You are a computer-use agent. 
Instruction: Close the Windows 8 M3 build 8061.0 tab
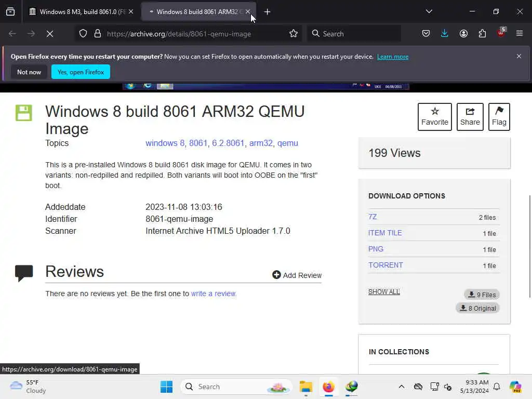click(131, 11)
